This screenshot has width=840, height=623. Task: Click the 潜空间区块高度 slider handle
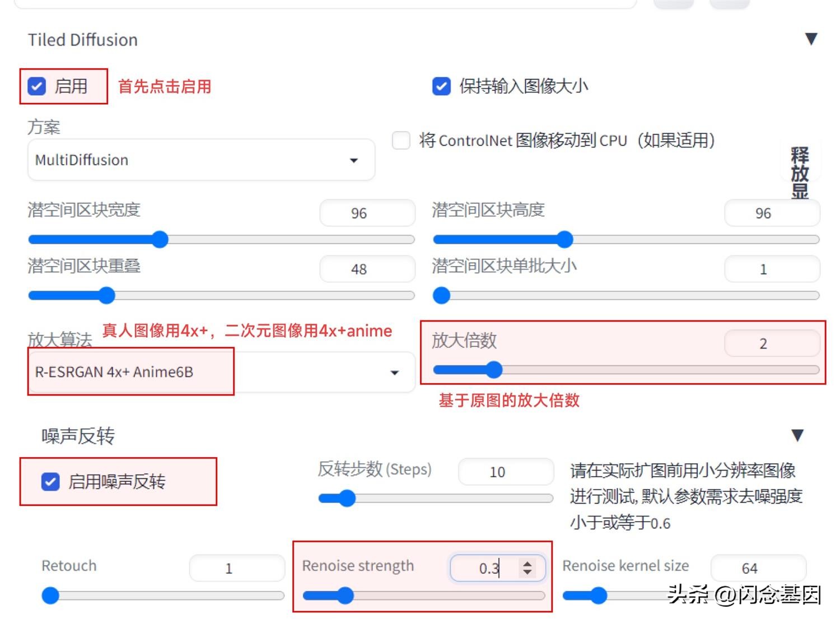pyautogui.click(x=564, y=239)
